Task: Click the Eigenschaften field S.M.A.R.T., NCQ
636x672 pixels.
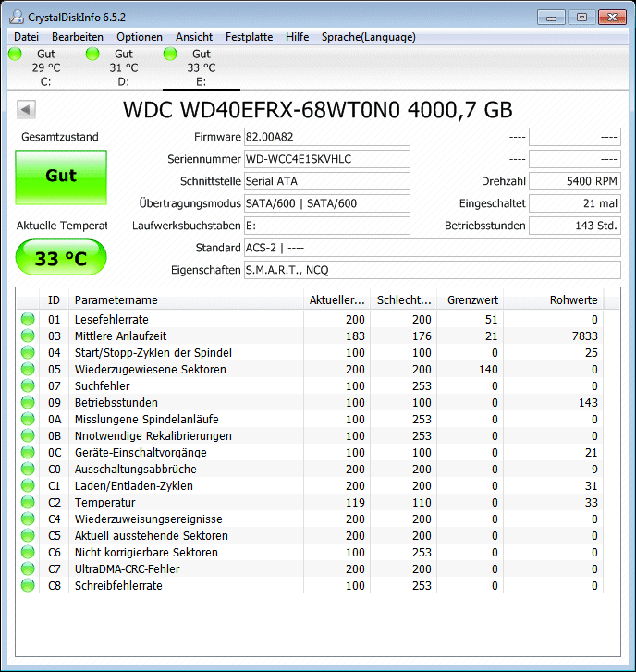Action: [x=433, y=270]
